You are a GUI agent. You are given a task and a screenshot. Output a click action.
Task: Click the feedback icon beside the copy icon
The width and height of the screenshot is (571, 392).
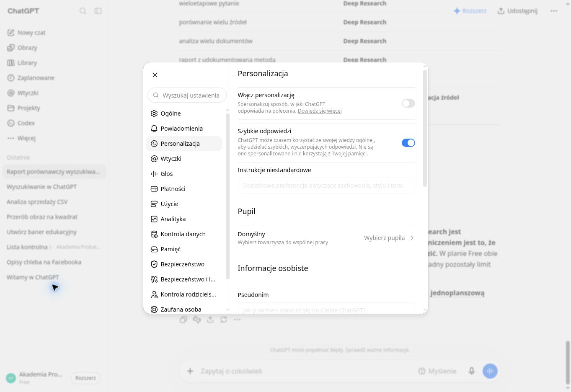pos(197,320)
